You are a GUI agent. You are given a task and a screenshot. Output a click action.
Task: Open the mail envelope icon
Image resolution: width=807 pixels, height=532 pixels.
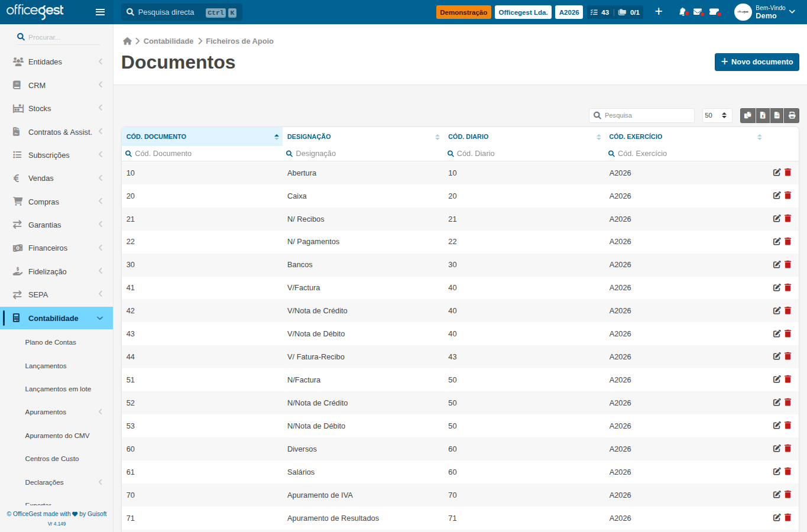(698, 12)
